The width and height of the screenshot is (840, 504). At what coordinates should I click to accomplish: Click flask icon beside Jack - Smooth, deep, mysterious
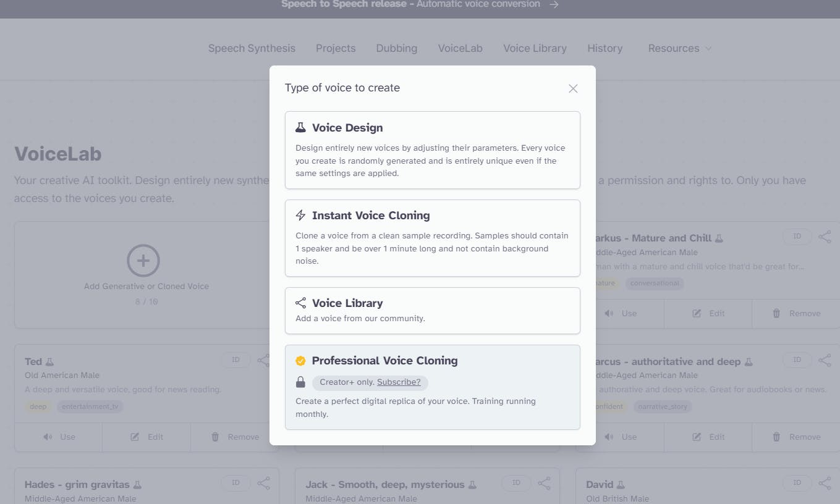pyautogui.click(x=472, y=485)
